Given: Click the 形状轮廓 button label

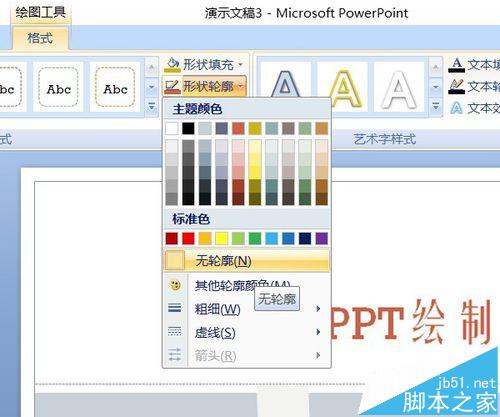Looking at the screenshot, I should (208, 87).
